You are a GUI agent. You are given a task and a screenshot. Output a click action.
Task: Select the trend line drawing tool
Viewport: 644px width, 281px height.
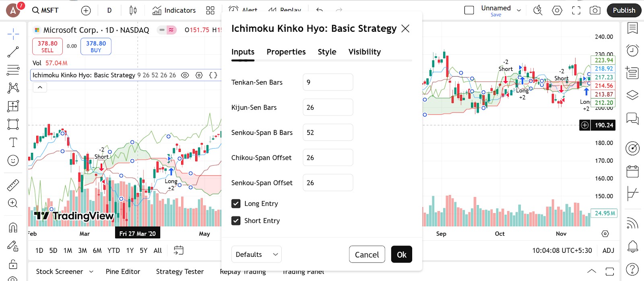pos(13,52)
